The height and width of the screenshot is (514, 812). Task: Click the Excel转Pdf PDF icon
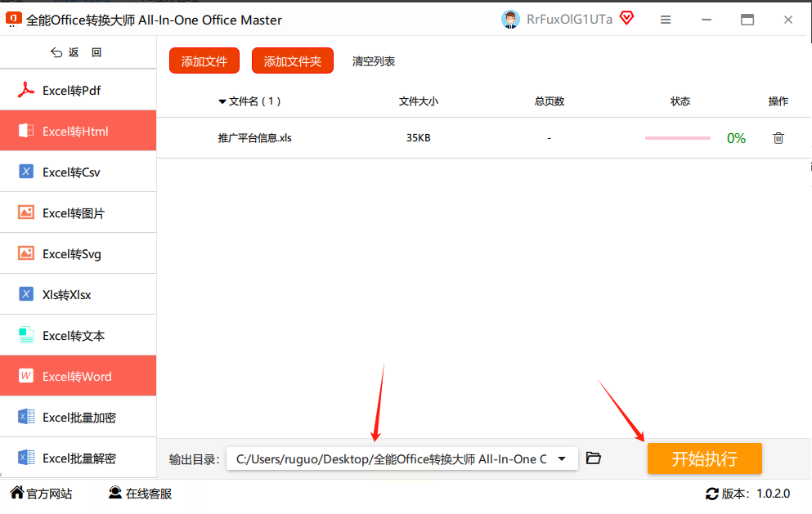click(26, 90)
